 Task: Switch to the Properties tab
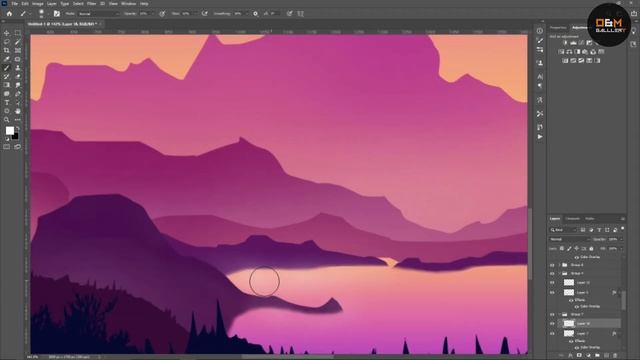coord(558,28)
